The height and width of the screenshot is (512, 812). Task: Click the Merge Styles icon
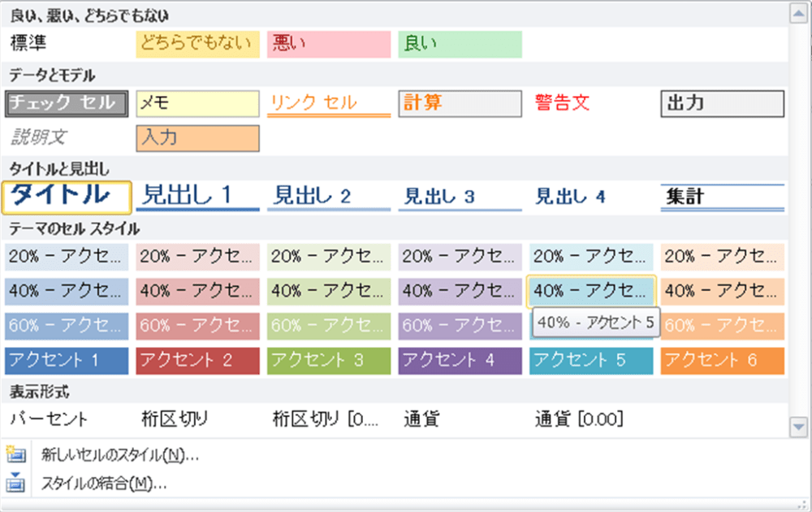[16, 484]
